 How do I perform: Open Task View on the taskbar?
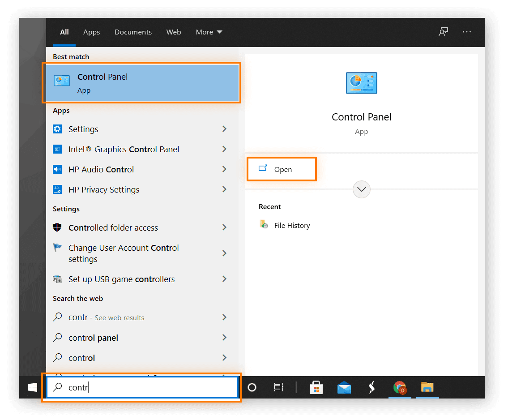pos(279,387)
